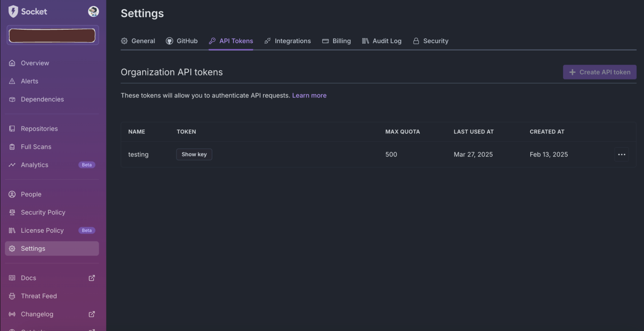Switch to the Billing tab
Screen dimensions: 644x331
[336, 41]
